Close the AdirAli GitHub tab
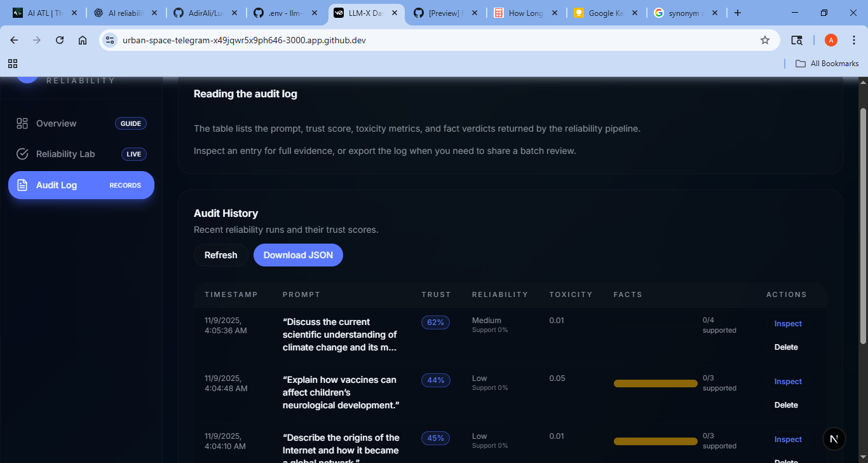This screenshot has height=463, width=868. coord(234,13)
